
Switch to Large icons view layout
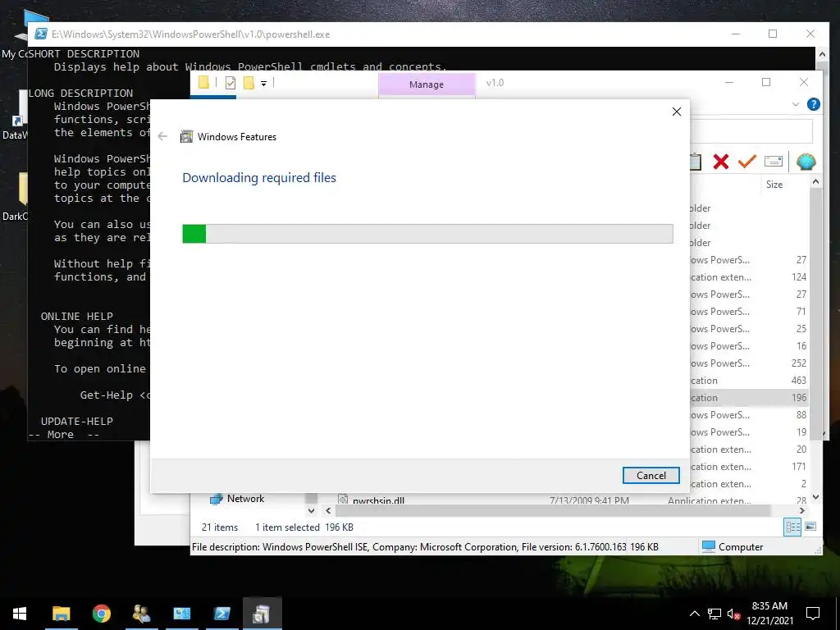(x=810, y=527)
